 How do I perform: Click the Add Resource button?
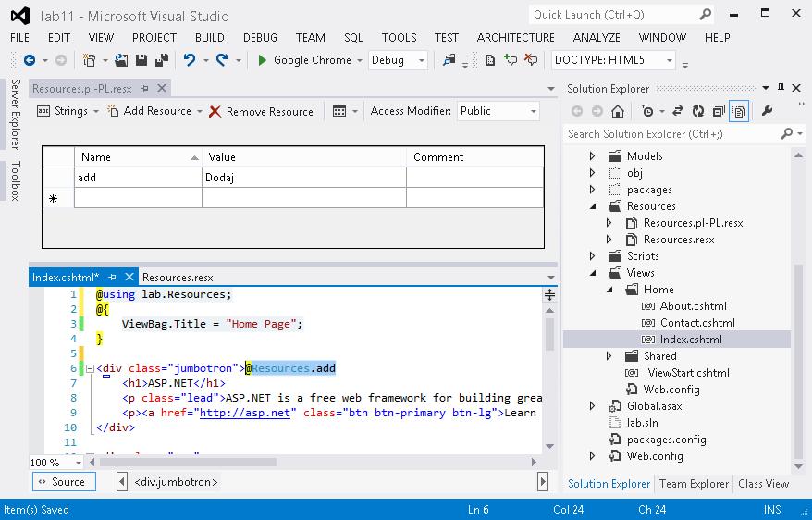click(150, 111)
